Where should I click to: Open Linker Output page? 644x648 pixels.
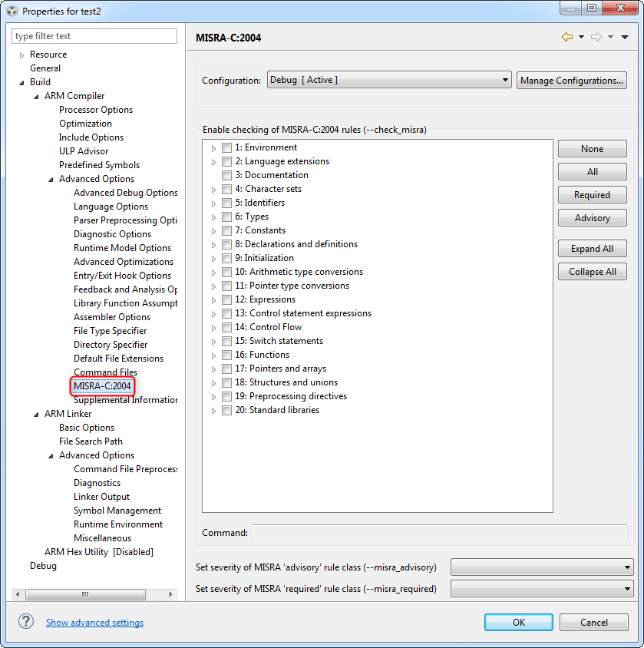[x=101, y=497]
